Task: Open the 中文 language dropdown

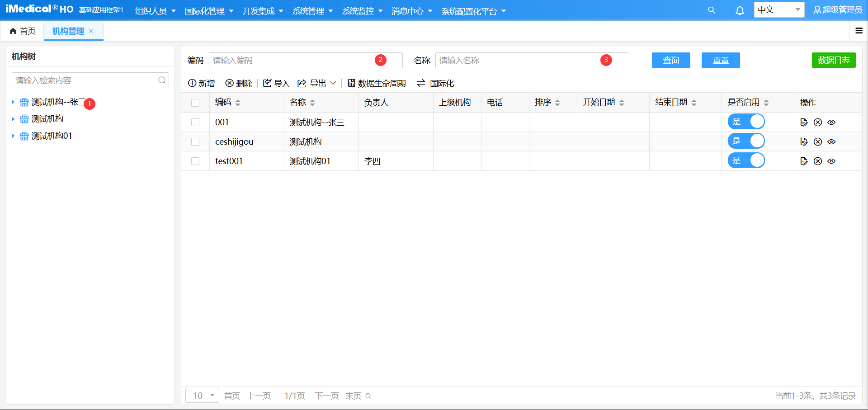Action: (779, 10)
